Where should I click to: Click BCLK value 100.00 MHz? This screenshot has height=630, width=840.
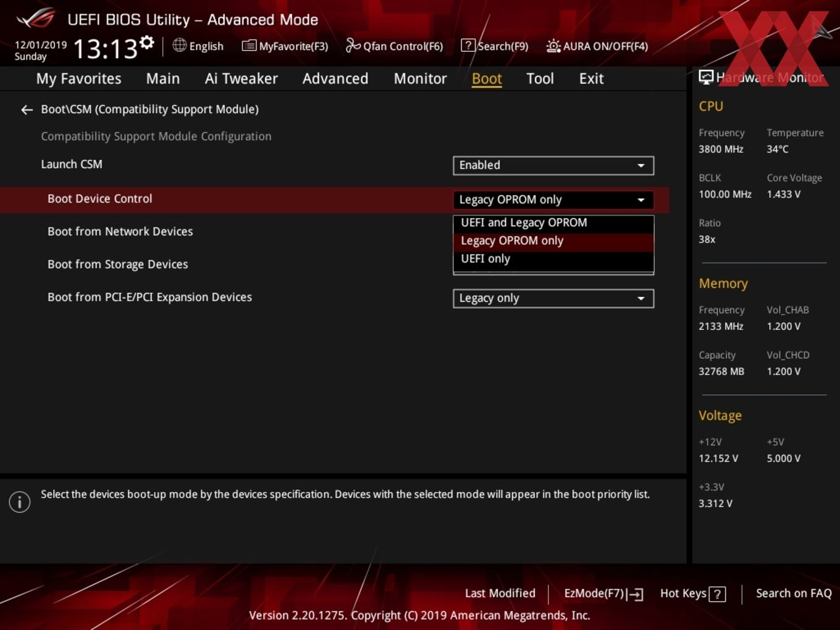725,195
